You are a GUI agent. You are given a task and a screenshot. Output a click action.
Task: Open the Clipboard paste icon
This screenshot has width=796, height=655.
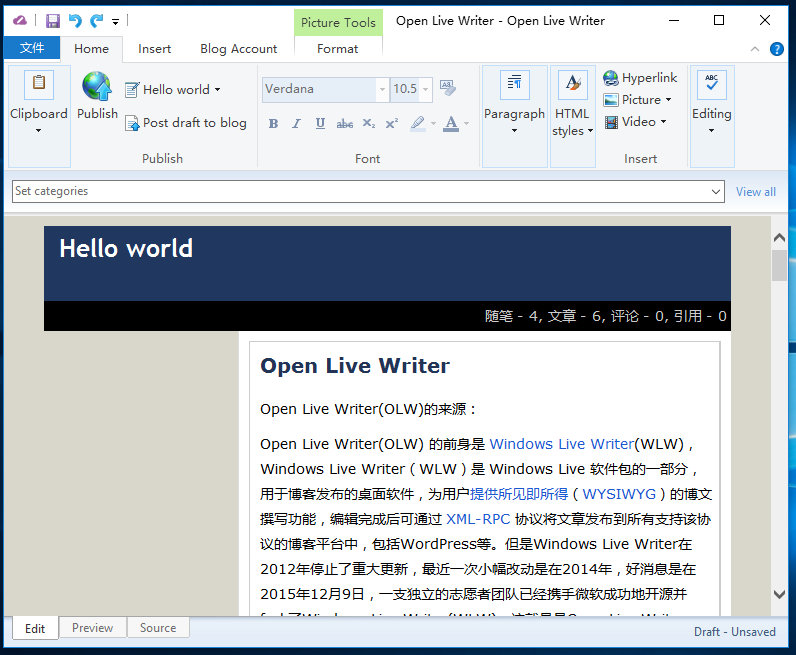point(39,84)
